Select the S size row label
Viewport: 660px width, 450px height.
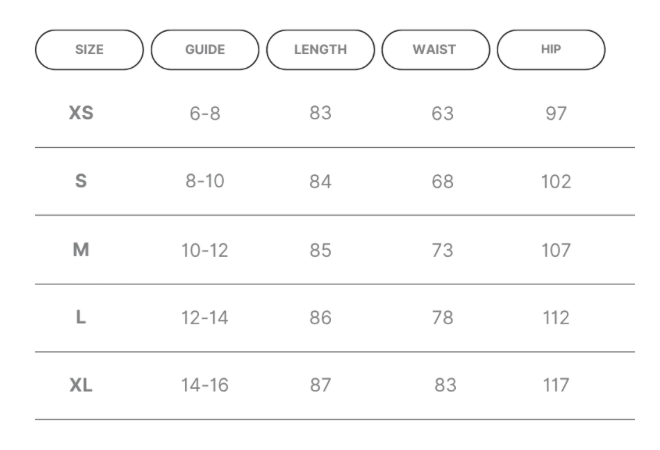pyautogui.click(x=81, y=181)
